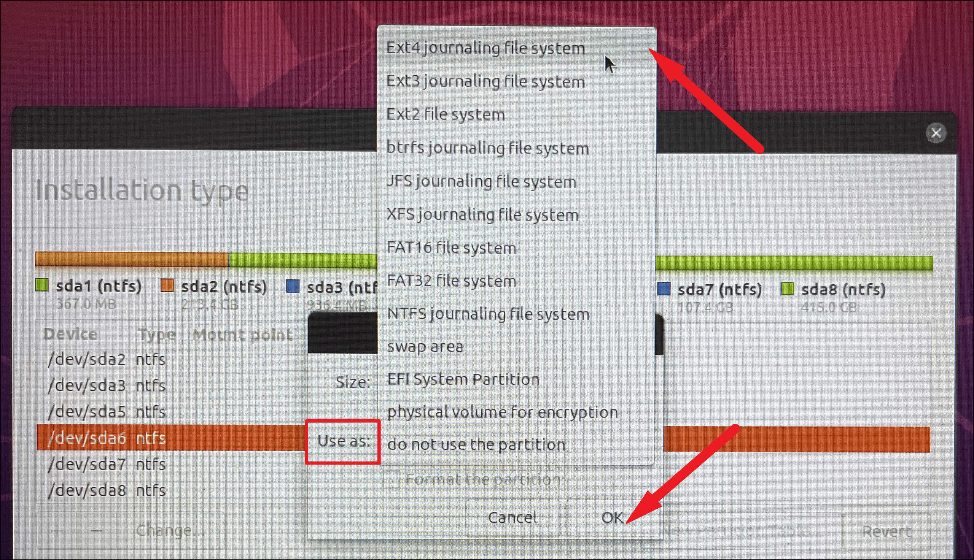
Task: Close the installer window with X
Action: 936,133
